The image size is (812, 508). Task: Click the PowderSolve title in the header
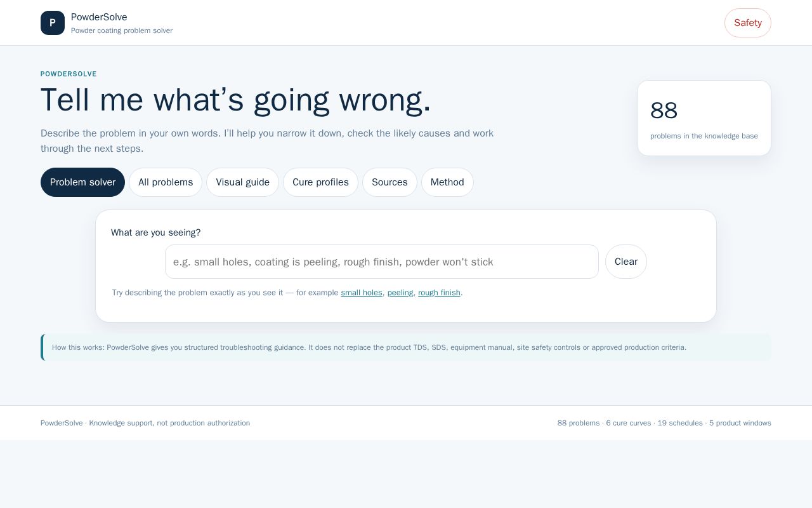click(99, 17)
